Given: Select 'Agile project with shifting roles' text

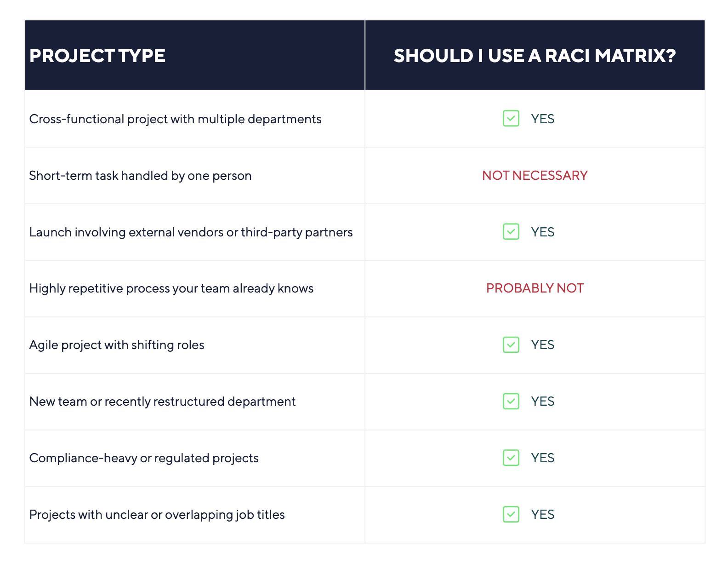Looking at the screenshot, I should 117,345.
